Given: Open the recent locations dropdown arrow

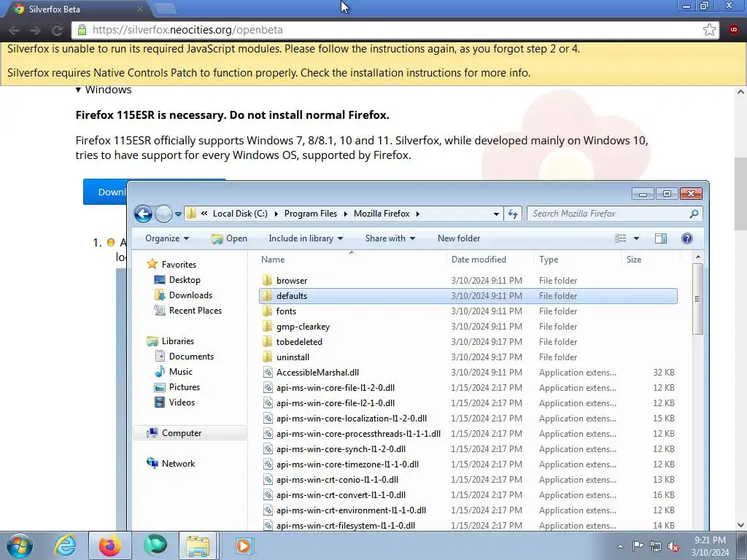Looking at the screenshot, I should [178, 214].
